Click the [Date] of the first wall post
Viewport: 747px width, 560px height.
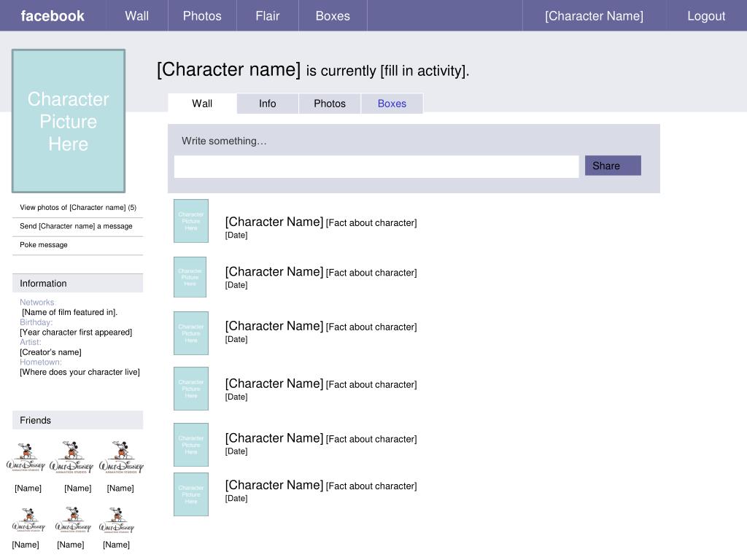coord(236,236)
